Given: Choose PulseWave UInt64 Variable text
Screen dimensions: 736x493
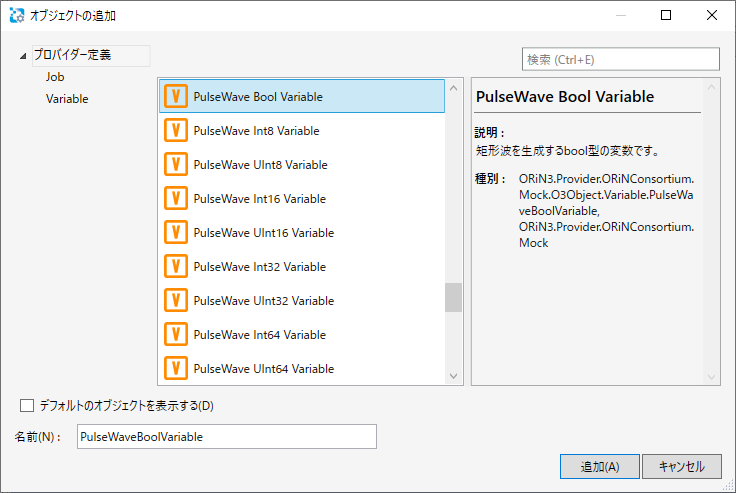Looking at the screenshot, I should point(264,369).
